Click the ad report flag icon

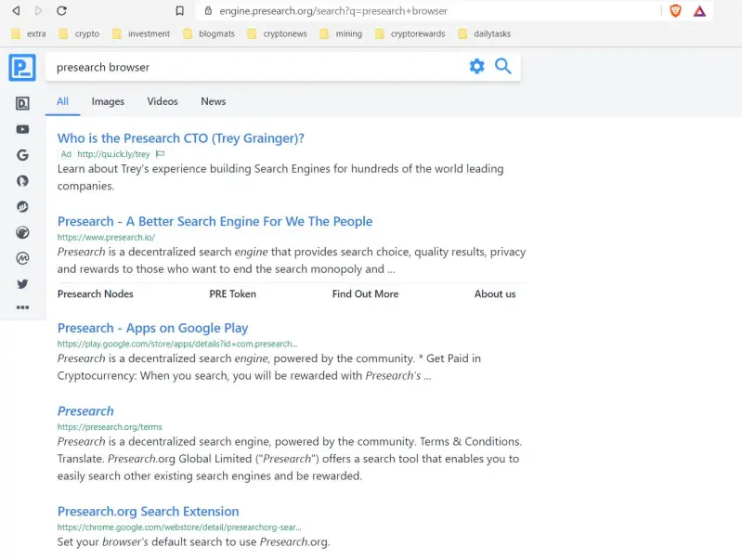161,154
